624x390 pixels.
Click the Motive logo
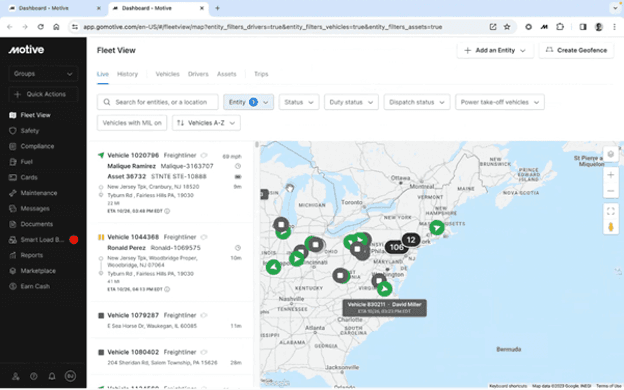click(26, 50)
